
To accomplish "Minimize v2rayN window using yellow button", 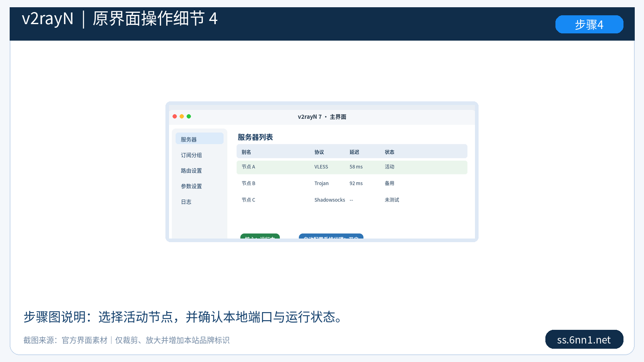I will [182, 117].
